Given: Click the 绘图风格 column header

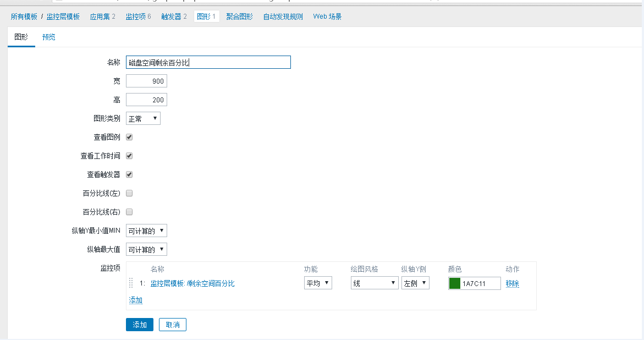Looking at the screenshot, I should [x=364, y=270].
